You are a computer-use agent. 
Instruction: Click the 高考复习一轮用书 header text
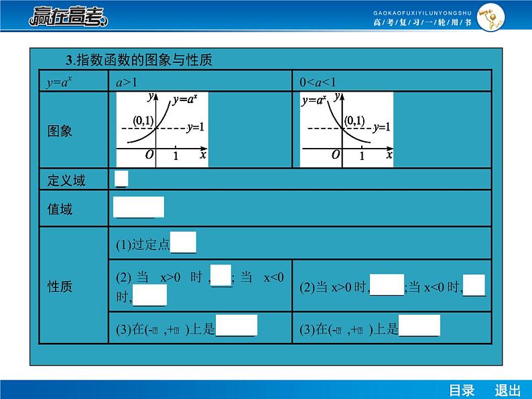(x=422, y=22)
